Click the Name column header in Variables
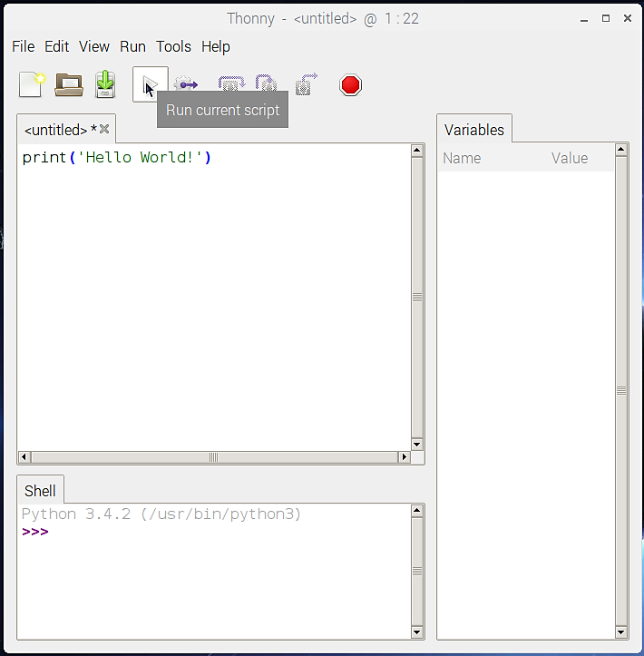 [462, 158]
